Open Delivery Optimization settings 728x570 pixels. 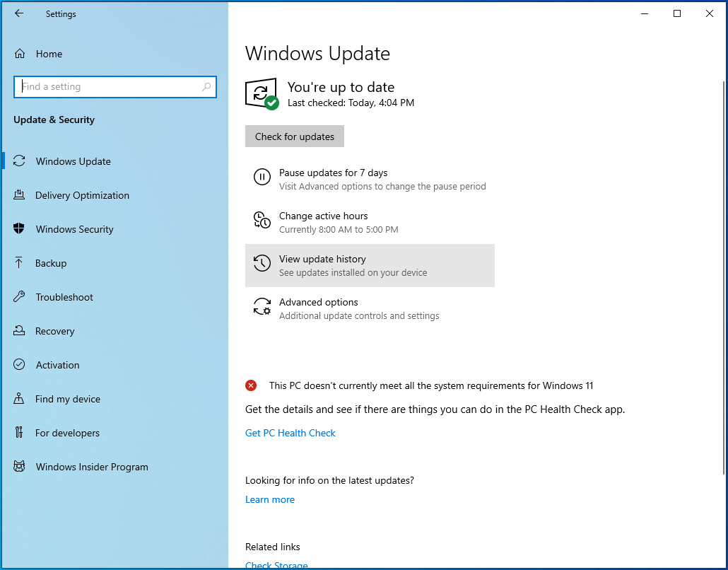[x=82, y=195]
